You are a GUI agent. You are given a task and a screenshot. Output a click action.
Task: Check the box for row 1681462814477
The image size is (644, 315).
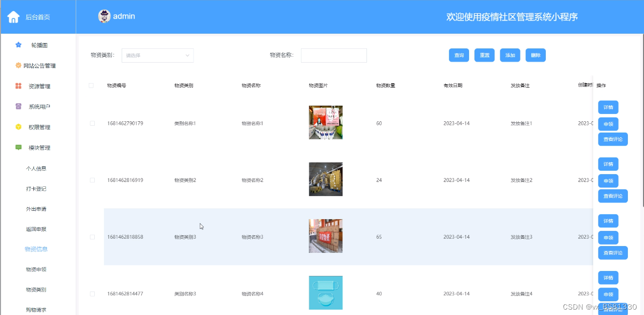coord(92,293)
